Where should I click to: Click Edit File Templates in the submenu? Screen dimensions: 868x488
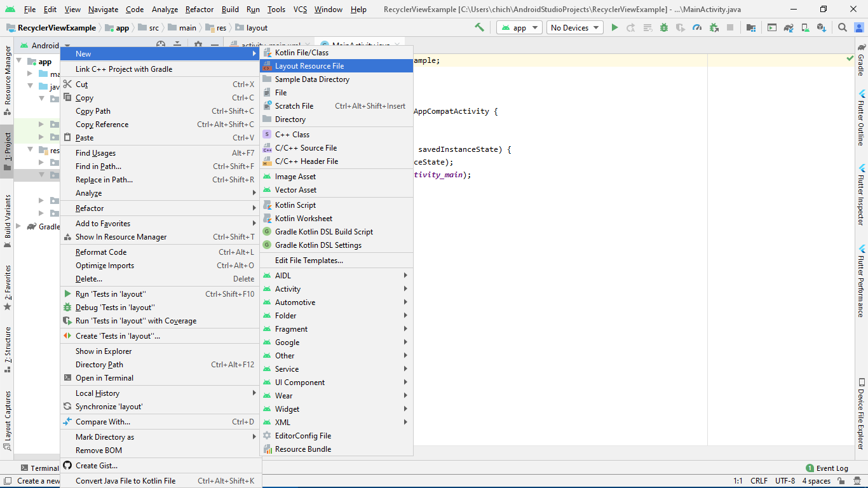click(309, 260)
